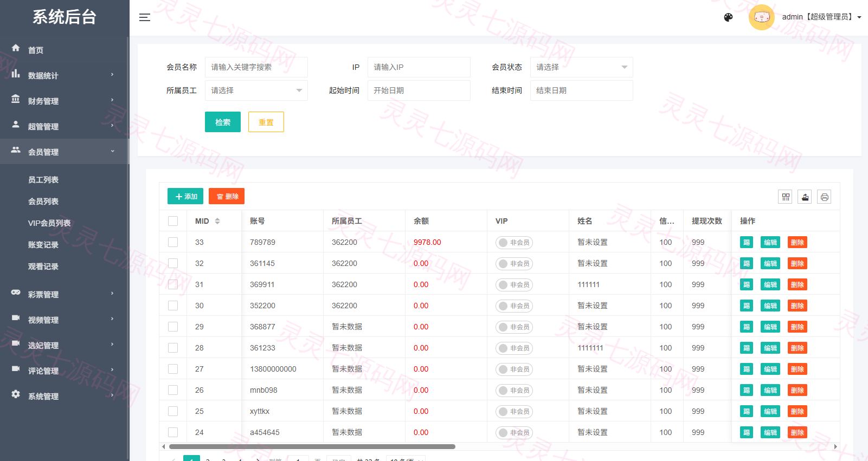Open the column filter grid icon
The width and height of the screenshot is (868, 461).
tap(785, 197)
